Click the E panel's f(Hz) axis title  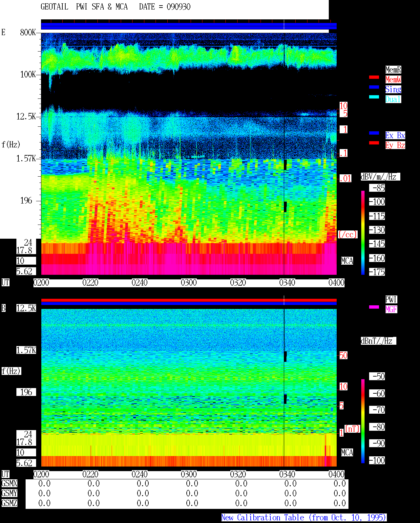point(11,144)
